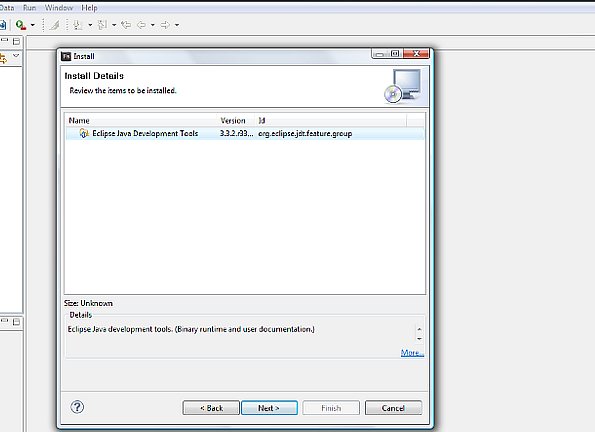Screen dimensions: 595x432
Task: Open the next annotation dropdown arrow
Action: click(x=90, y=25)
